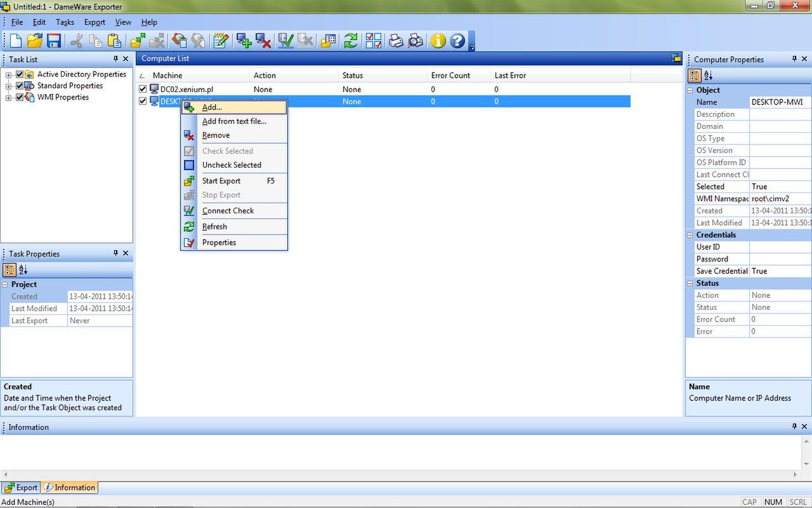This screenshot has width=812, height=508.
Task: Select Remove in the context menu
Action: pyautogui.click(x=234, y=135)
